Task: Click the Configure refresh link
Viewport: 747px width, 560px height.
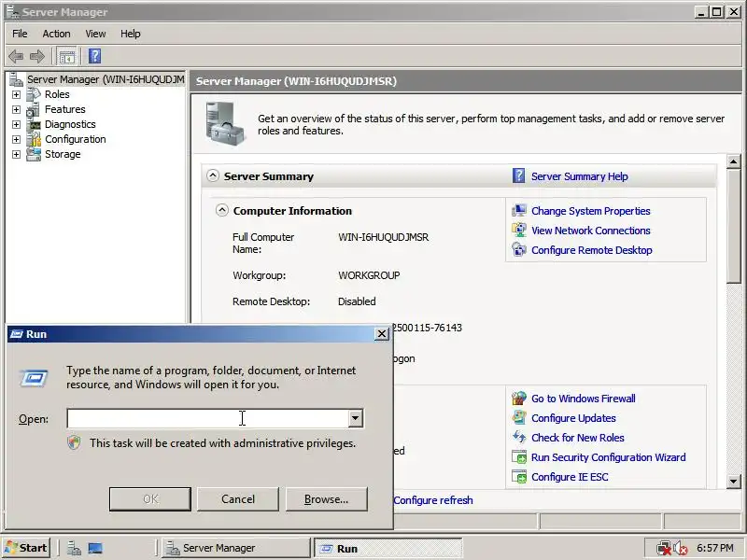Action: click(x=433, y=500)
